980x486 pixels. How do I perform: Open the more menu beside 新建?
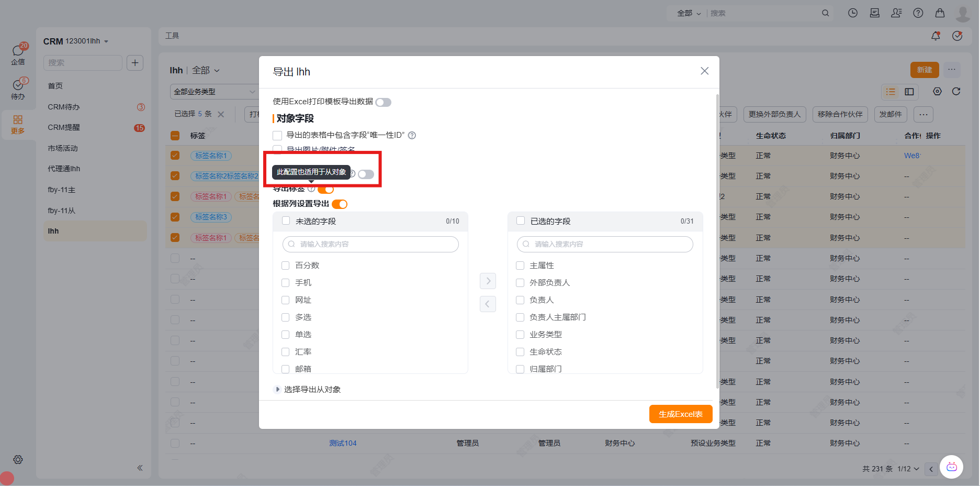coord(952,70)
